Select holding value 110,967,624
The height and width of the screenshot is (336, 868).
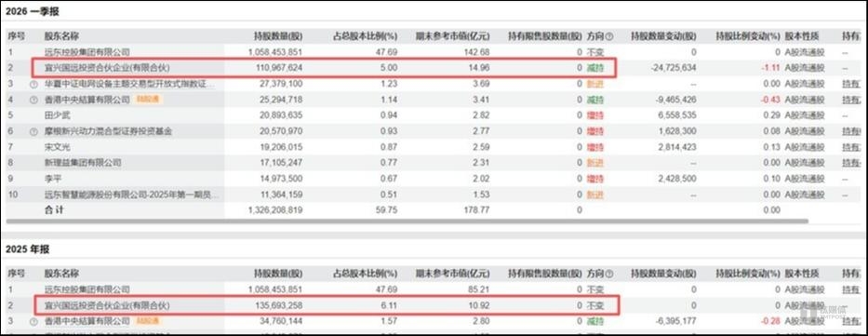(279, 68)
